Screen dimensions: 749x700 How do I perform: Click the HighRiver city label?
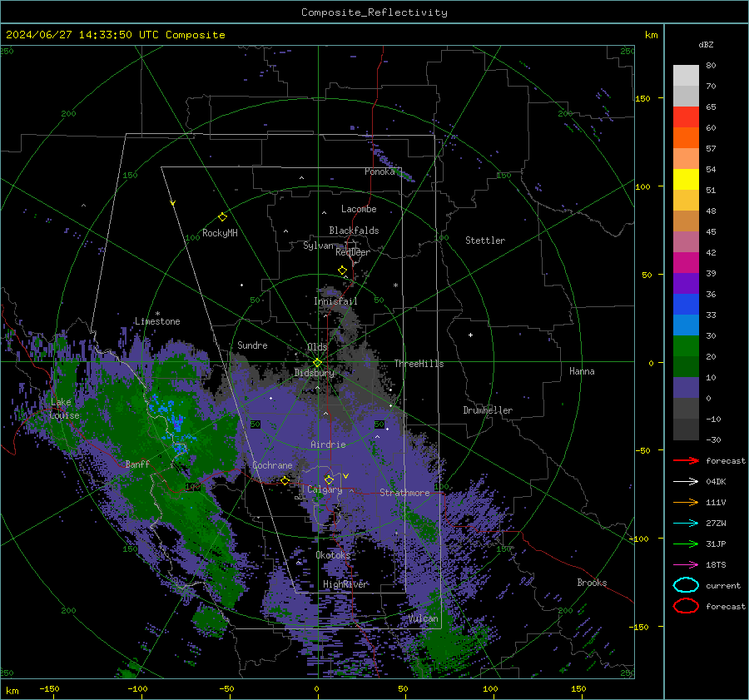tap(345, 584)
